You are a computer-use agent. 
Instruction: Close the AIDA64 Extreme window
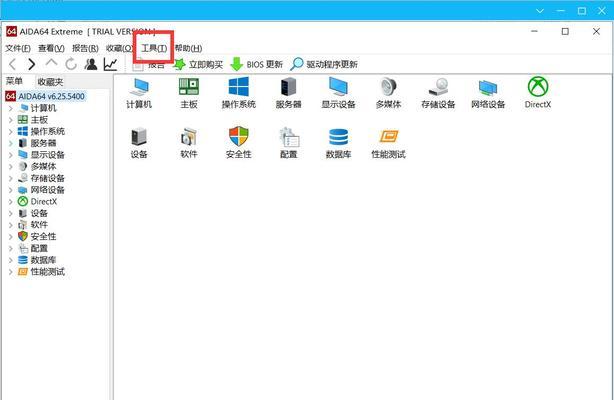pyautogui.click(x=596, y=31)
